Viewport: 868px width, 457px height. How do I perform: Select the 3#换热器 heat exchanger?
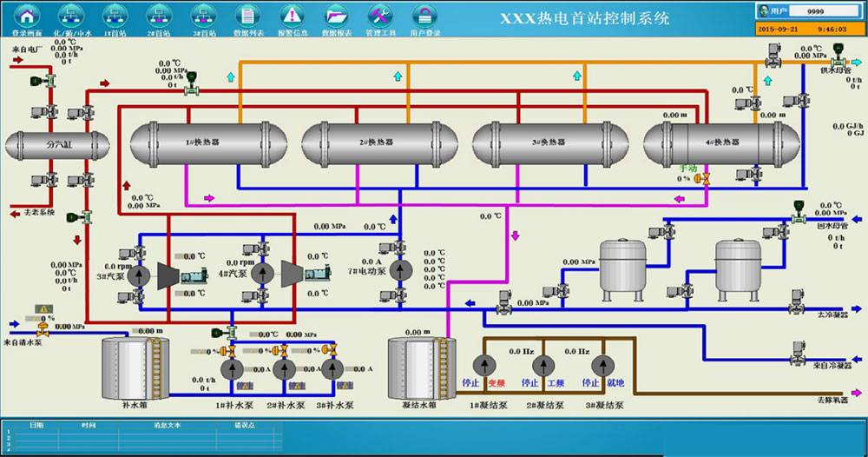[x=550, y=142]
